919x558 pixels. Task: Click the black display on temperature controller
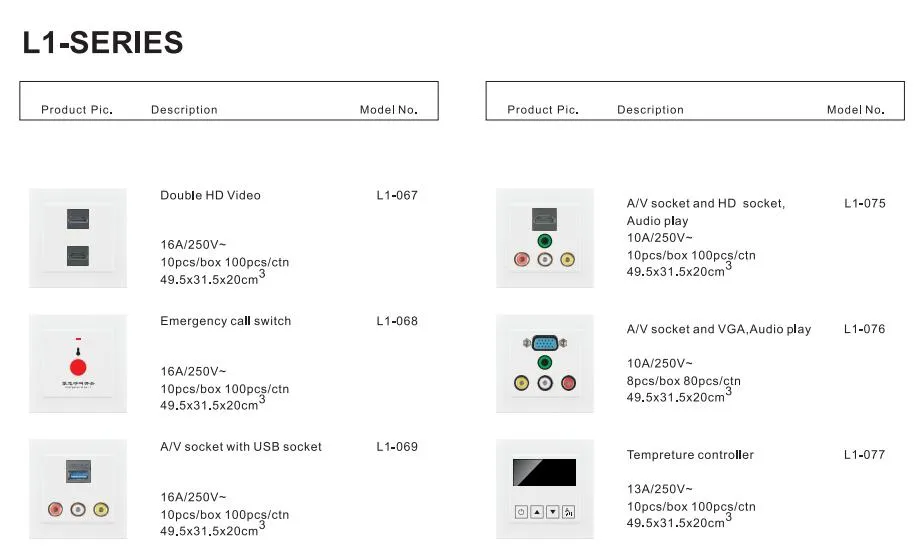pos(544,472)
